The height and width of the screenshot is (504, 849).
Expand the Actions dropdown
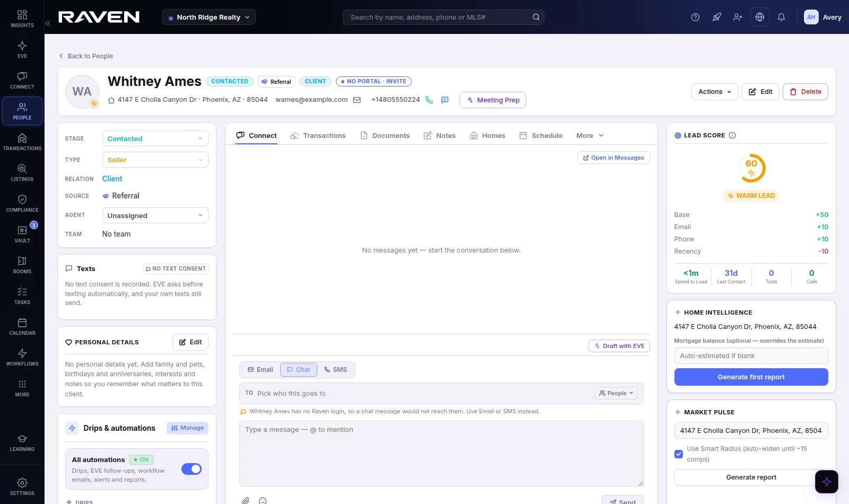point(715,92)
